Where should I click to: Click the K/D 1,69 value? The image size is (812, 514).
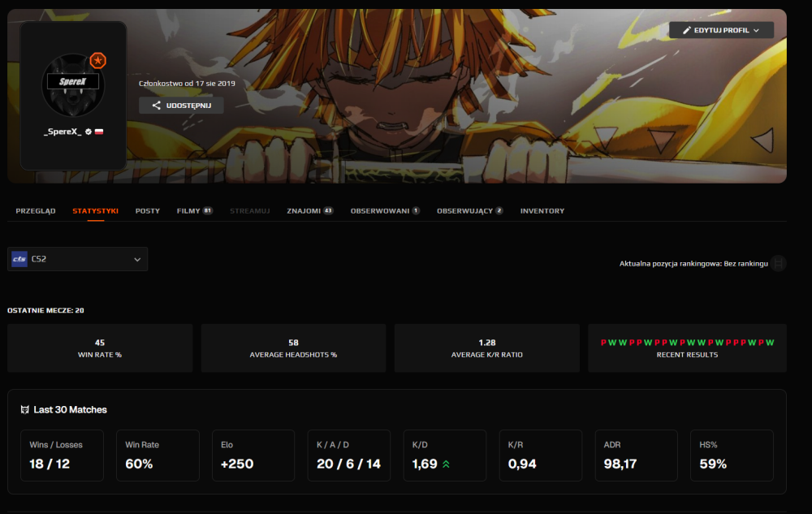pos(425,464)
